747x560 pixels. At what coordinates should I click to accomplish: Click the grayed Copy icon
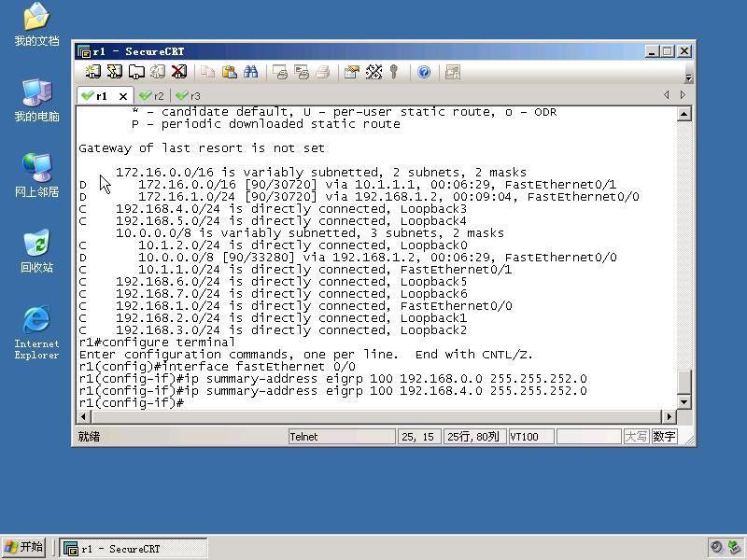coord(207,72)
